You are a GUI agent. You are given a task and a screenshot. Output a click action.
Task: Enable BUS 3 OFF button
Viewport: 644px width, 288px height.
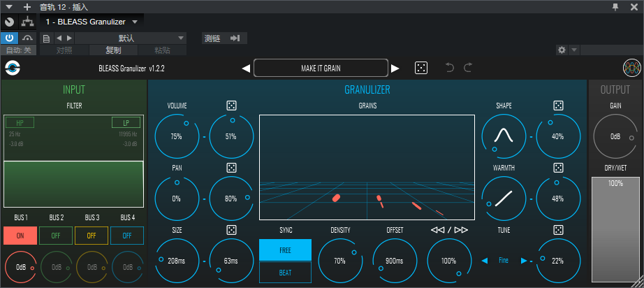point(92,236)
